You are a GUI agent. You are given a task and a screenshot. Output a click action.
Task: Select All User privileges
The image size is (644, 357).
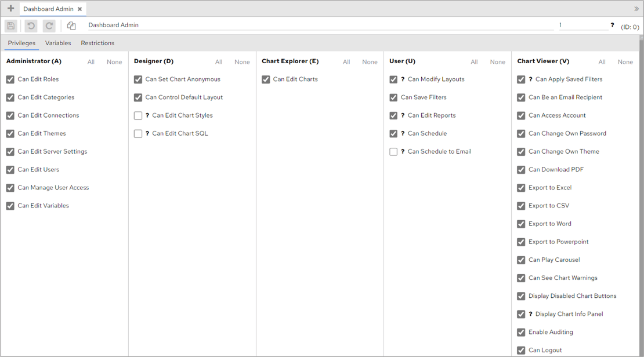click(x=474, y=62)
